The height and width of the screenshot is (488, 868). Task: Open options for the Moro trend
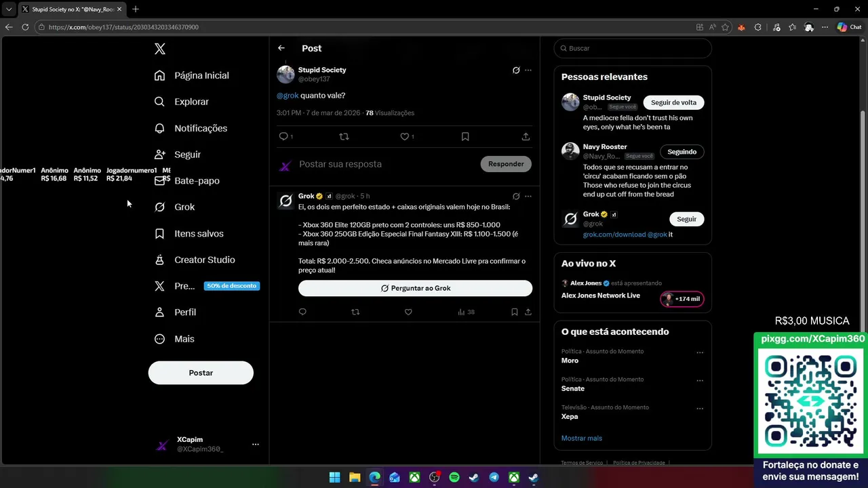[700, 352]
